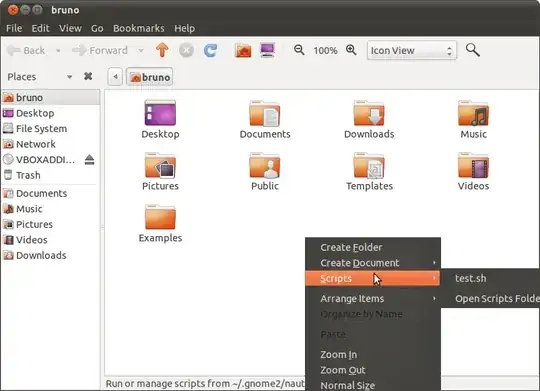Open the Bookmarks menu

138,28
